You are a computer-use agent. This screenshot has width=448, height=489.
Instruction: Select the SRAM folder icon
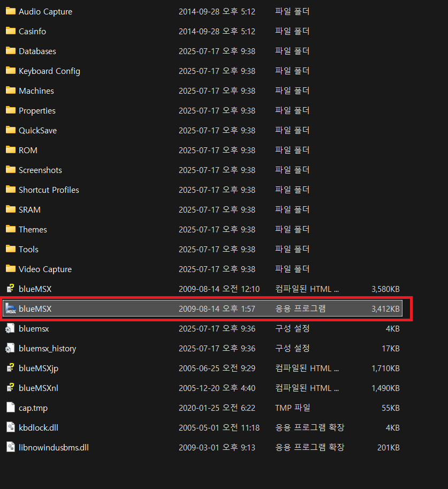tap(11, 209)
